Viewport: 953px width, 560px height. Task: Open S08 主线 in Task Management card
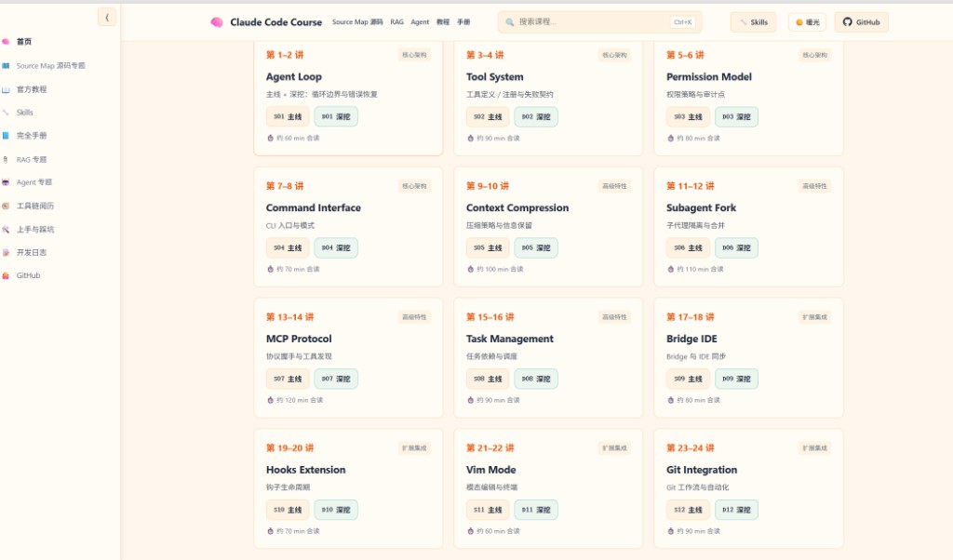(x=488, y=379)
